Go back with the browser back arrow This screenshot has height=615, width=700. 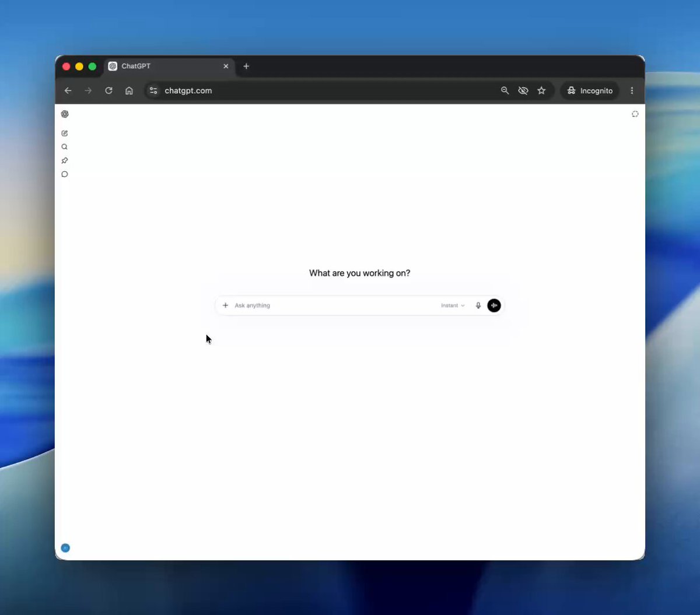coord(68,90)
